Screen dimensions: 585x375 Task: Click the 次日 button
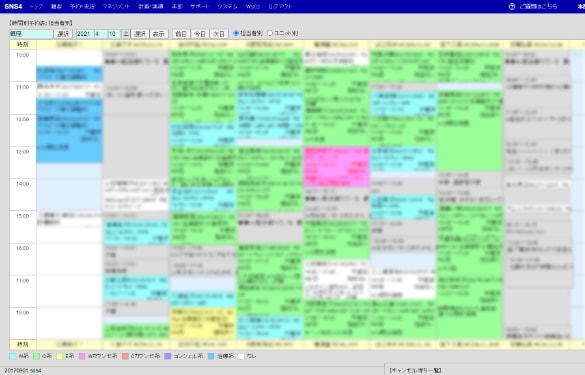219,34
